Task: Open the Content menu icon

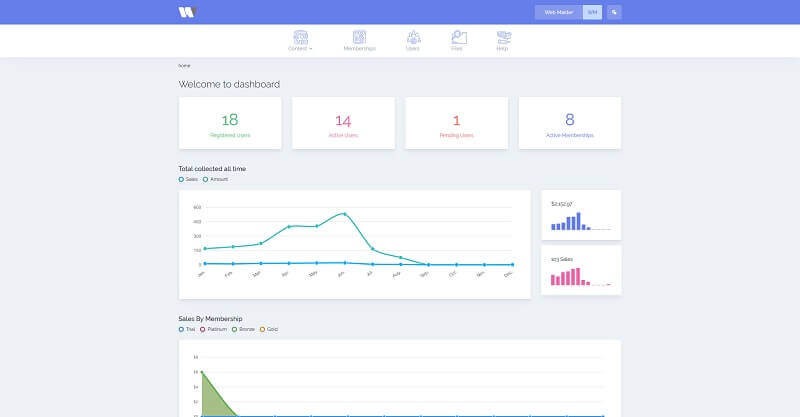Action: pyautogui.click(x=301, y=37)
